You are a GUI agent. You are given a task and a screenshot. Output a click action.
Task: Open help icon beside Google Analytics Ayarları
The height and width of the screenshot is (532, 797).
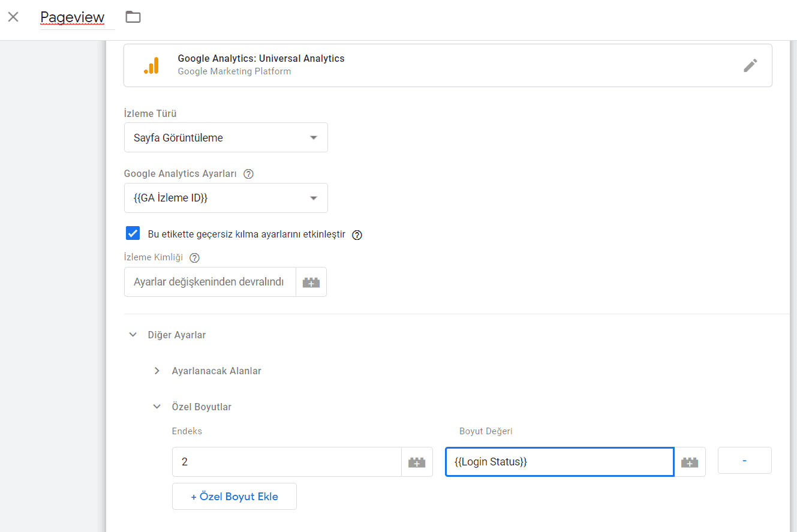click(248, 174)
